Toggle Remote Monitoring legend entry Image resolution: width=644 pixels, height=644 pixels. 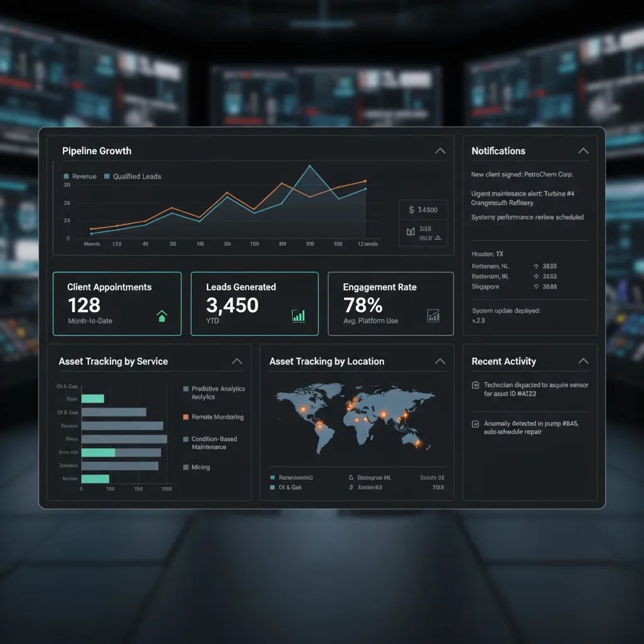(214, 417)
